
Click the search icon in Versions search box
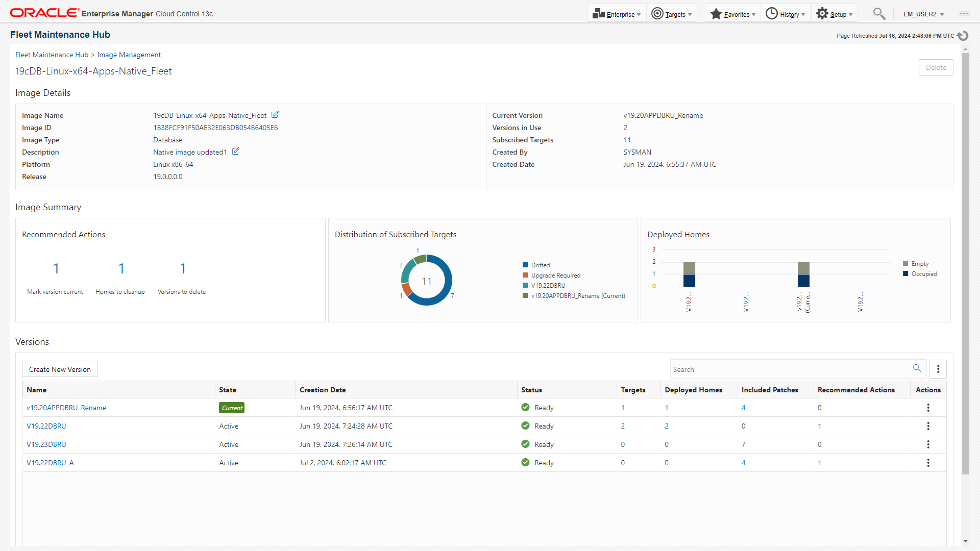917,368
